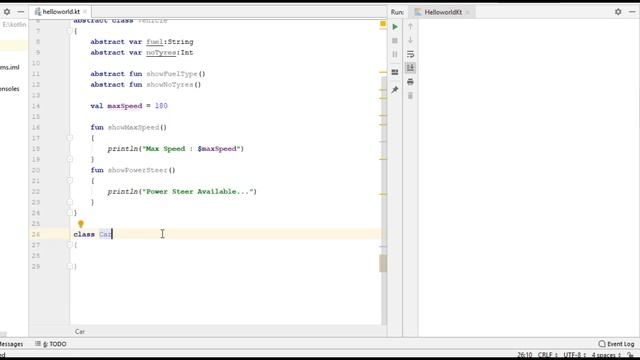Pin the Run tab with pin icon
Screen dimensions: 640x360
(395, 90)
